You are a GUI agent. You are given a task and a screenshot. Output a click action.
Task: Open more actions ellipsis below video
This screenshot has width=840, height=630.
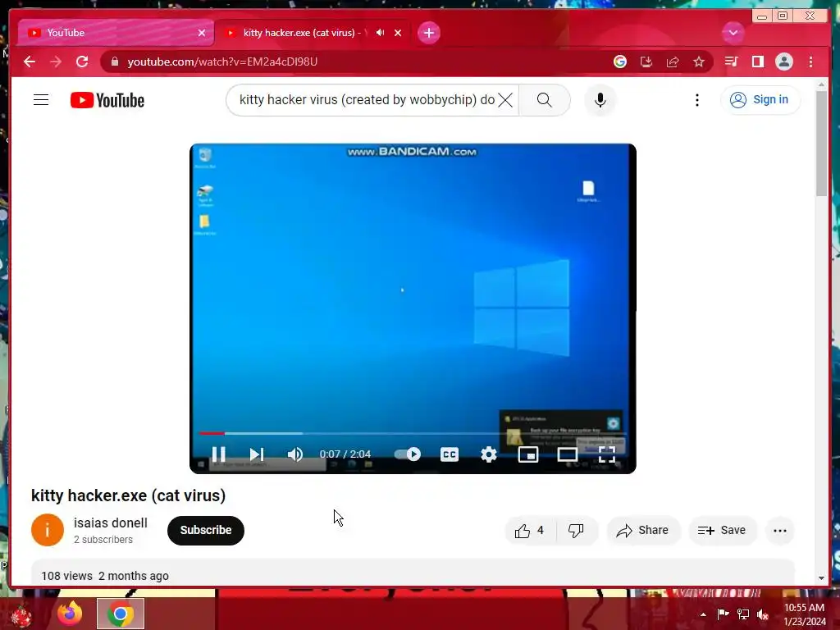point(780,531)
